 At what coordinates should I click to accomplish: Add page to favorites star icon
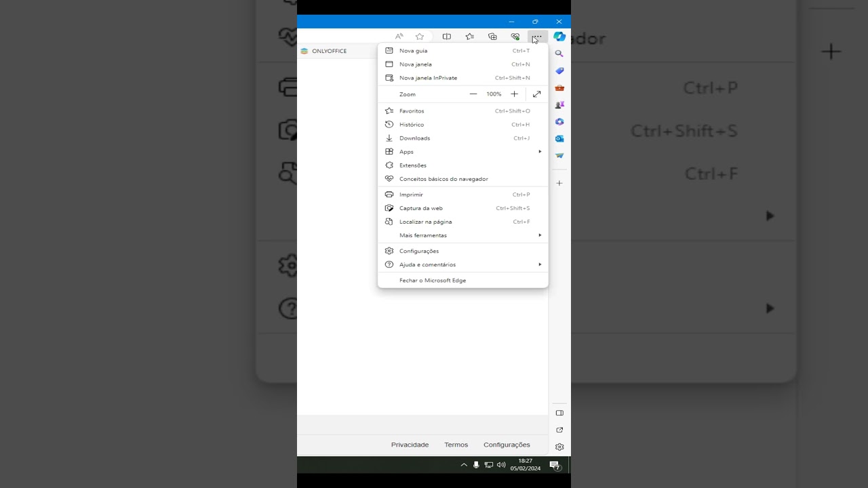(x=420, y=37)
